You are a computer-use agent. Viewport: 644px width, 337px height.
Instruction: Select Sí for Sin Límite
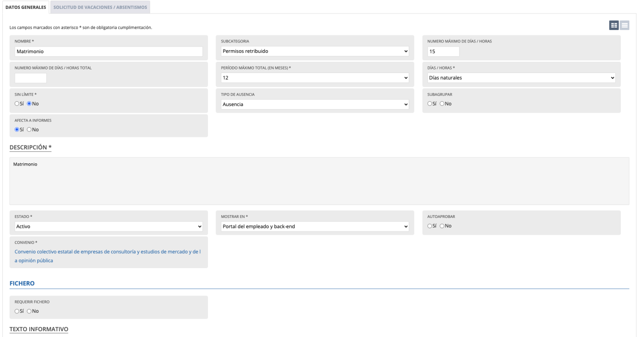tap(17, 104)
